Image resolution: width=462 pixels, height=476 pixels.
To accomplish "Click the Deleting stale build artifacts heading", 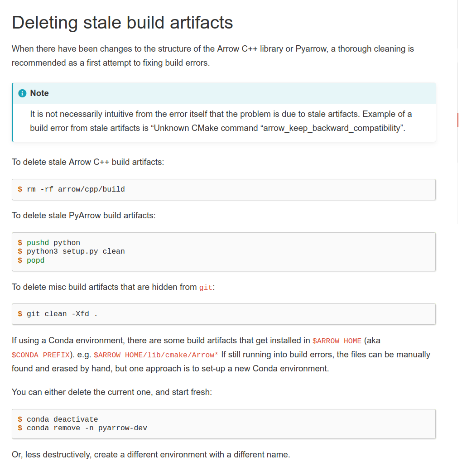I will [x=122, y=23].
